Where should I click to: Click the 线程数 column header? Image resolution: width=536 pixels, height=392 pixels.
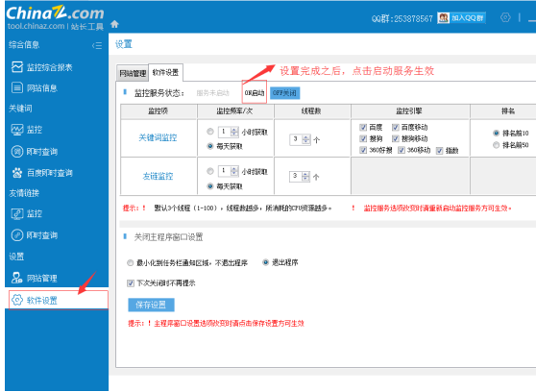[x=311, y=111]
